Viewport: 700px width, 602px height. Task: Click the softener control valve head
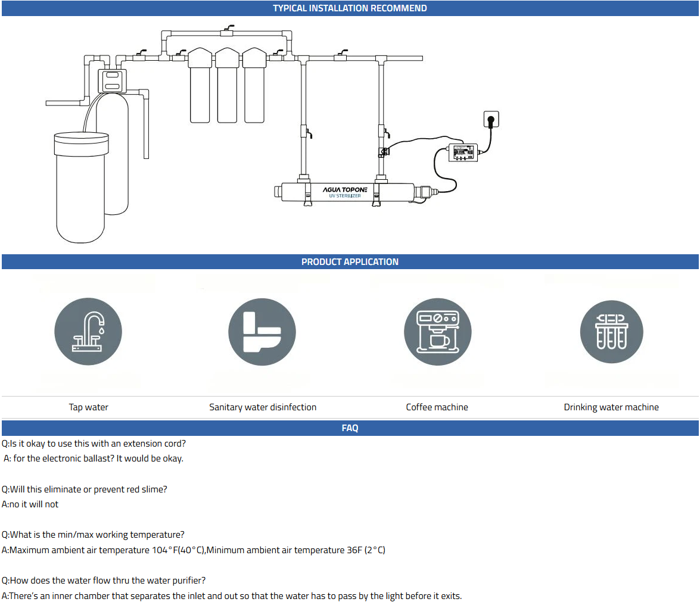tap(111, 80)
